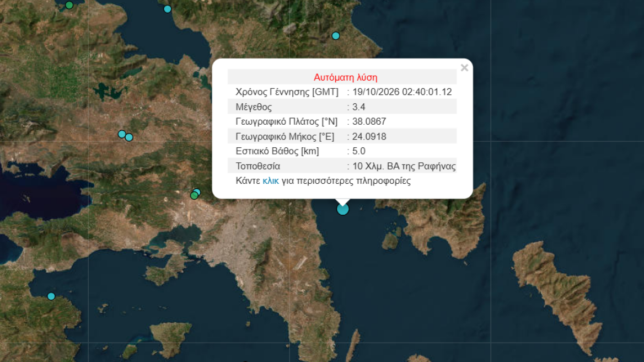Click the Χρόνος Γέννησης [GMT] label
Image resolution: width=644 pixels, height=362 pixels.
[x=287, y=92]
